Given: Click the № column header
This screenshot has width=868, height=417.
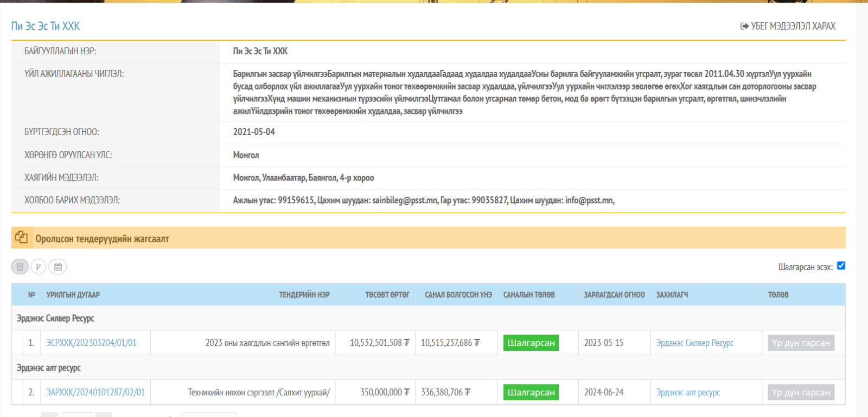Looking at the screenshot, I should pyautogui.click(x=31, y=294).
